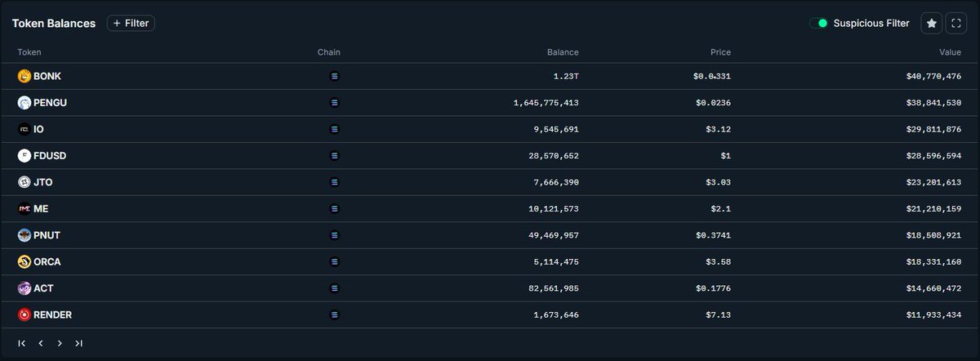980x361 pixels.
Task: Go to the next page
Action: pos(60,343)
